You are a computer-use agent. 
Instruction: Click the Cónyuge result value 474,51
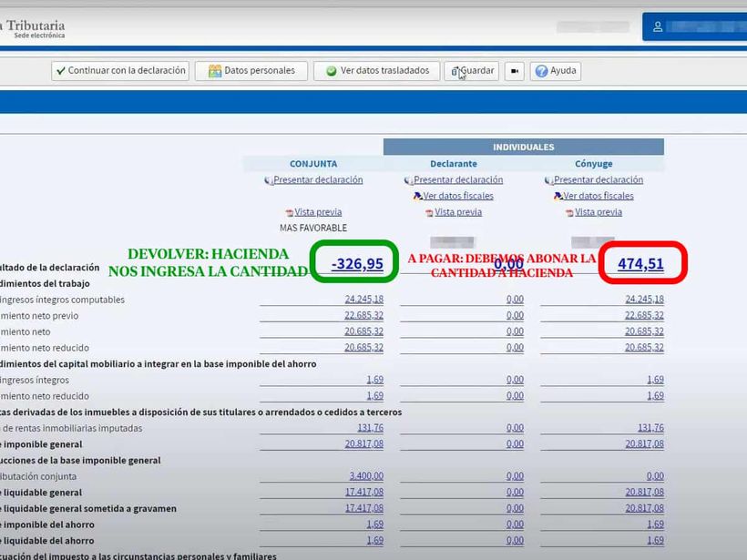click(x=640, y=263)
